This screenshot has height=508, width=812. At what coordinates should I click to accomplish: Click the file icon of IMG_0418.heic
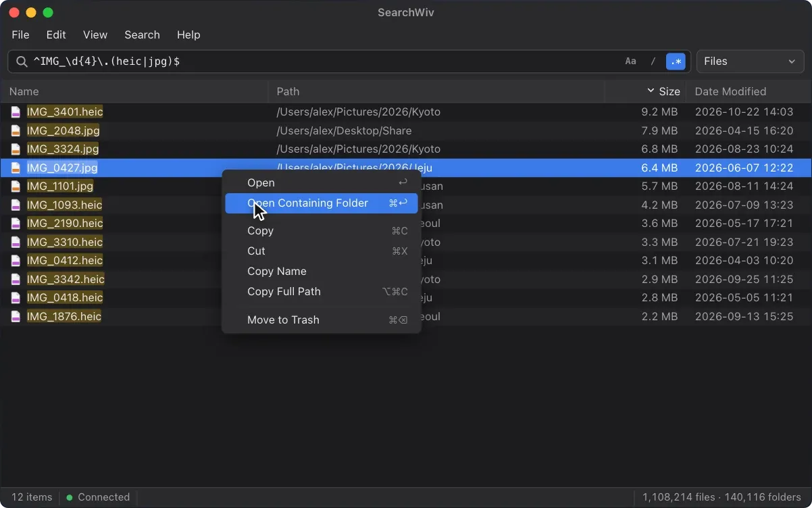coord(16,298)
